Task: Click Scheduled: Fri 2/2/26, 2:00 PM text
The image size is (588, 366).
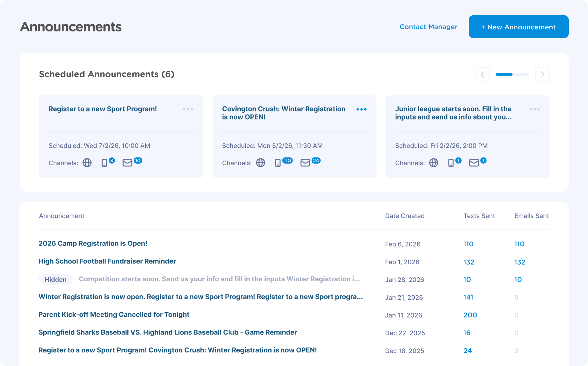Action: 442,146
